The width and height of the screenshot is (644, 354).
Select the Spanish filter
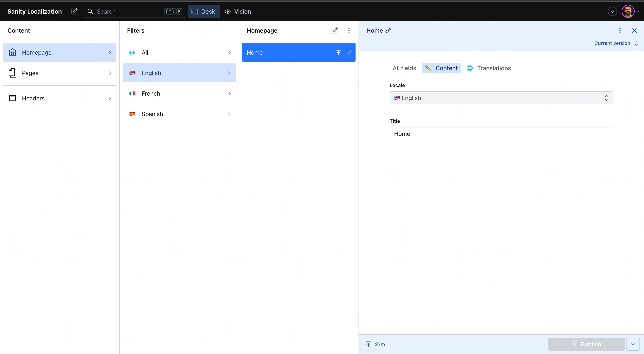(x=179, y=114)
